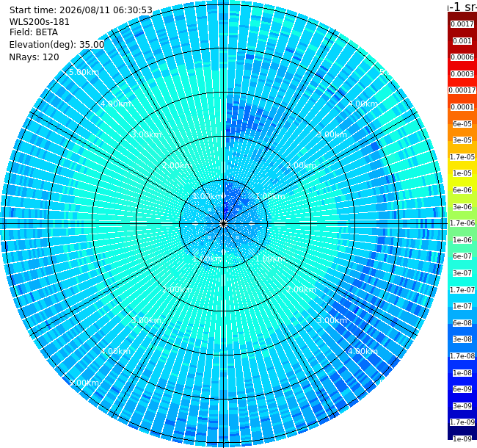
Task: Click the 0.00017 colorbar tick
Action: [462, 90]
